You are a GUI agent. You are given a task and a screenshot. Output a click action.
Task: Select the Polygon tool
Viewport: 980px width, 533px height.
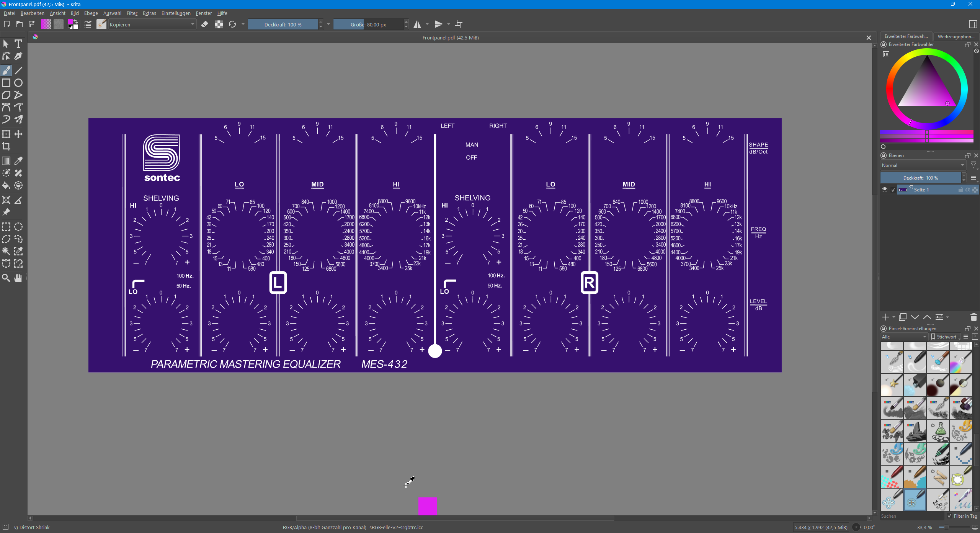click(6, 95)
